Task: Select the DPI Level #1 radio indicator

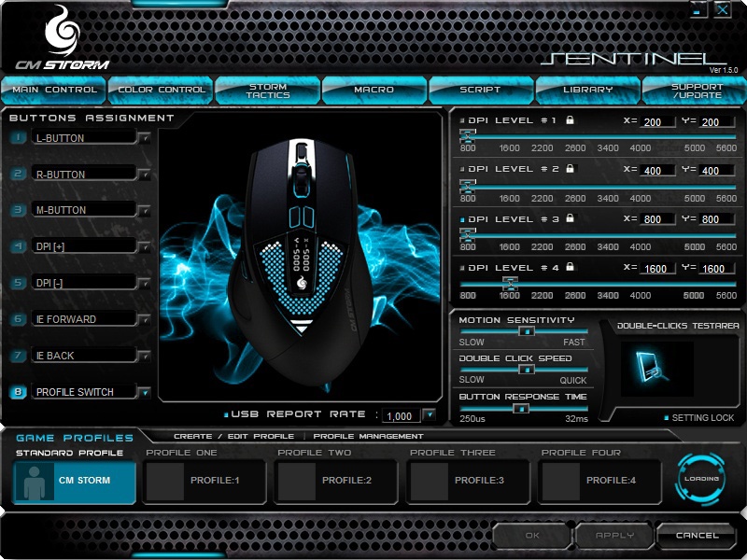Action: tap(462, 120)
